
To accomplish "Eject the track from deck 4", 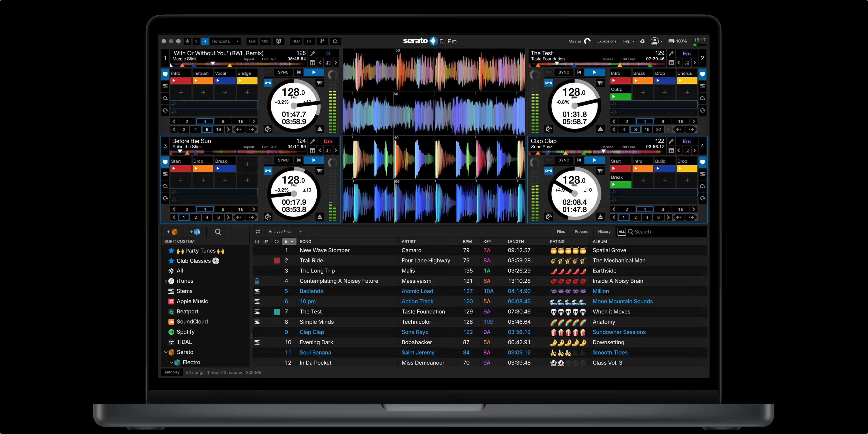I will coord(600,217).
